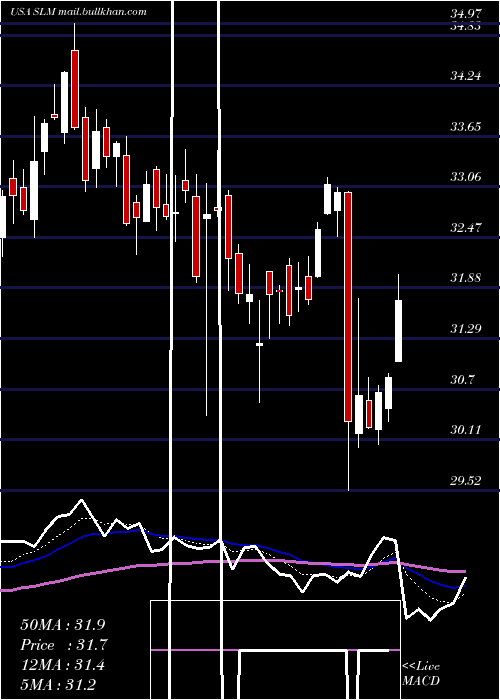Click the 29.52 price axis label
Viewport: 500px width, 700px height.
tap(466, 481)
